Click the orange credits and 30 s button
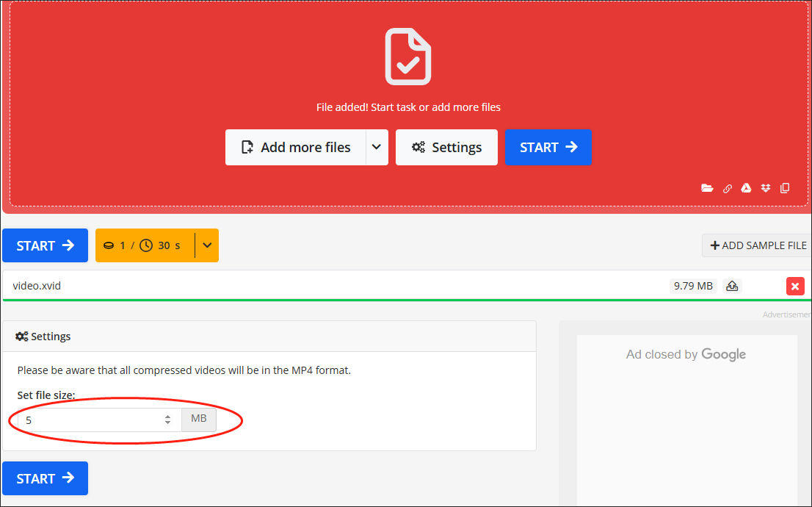 click(x=145, y=245)
